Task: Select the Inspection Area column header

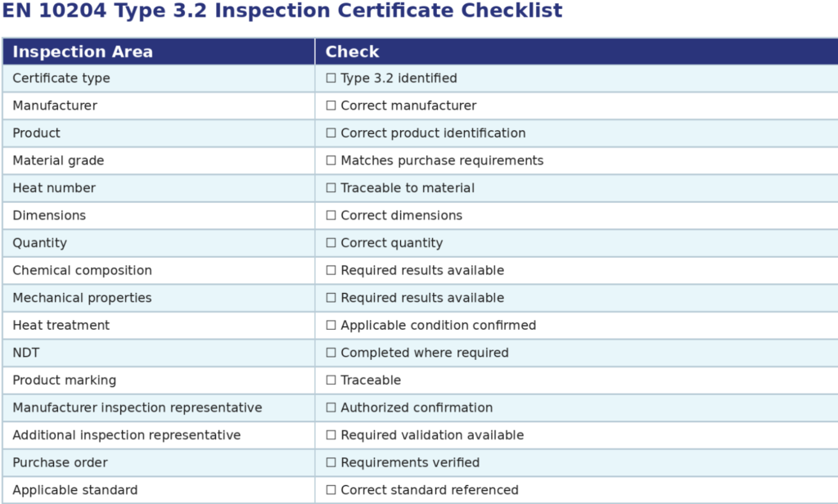Action: tap(159, 52)
